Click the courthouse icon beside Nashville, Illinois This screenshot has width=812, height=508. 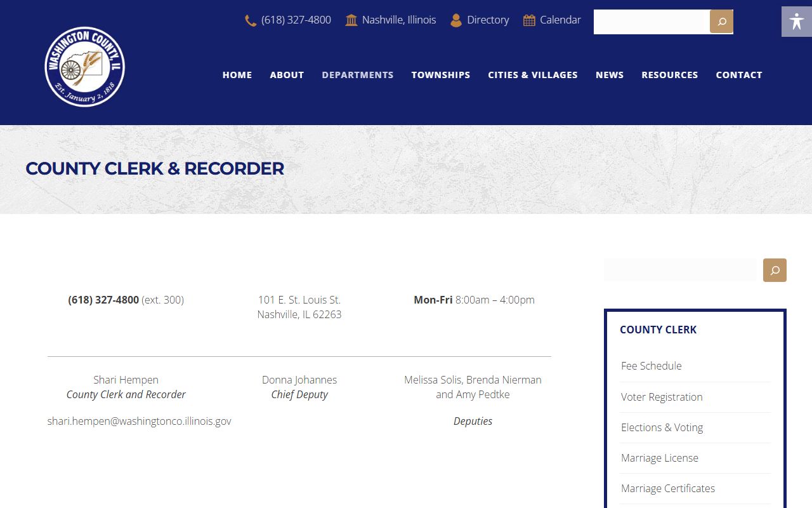(x=351, y=20)
